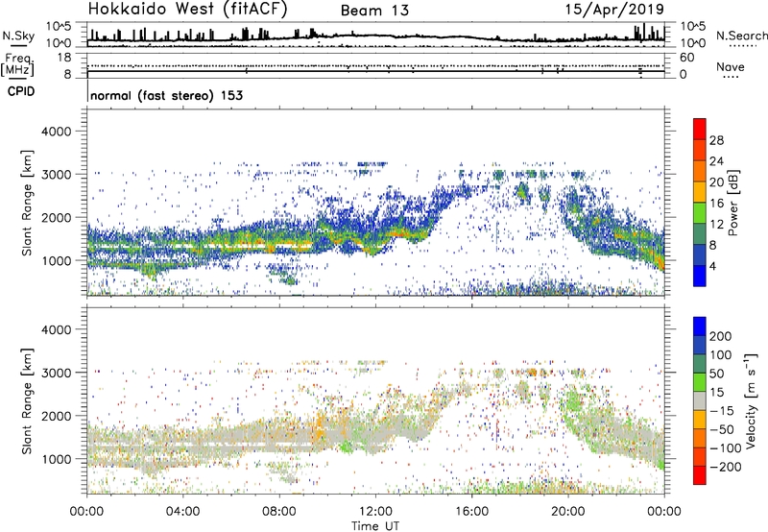Click the '200' velocity colorbar tick value
Image resolution: width=768 pixels, height=532 pixels.
click(x=721, y=336)
